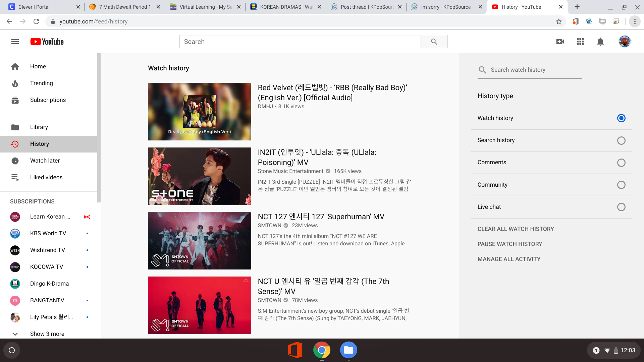This screenshot has width=644, height=362.
Task: Focus the Search watch history field
Action: 536,70
